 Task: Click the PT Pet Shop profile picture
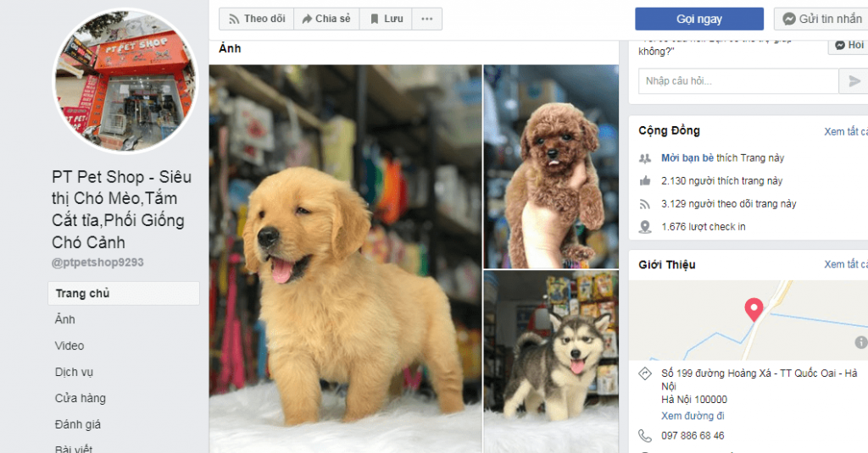(x=125, y=81)
